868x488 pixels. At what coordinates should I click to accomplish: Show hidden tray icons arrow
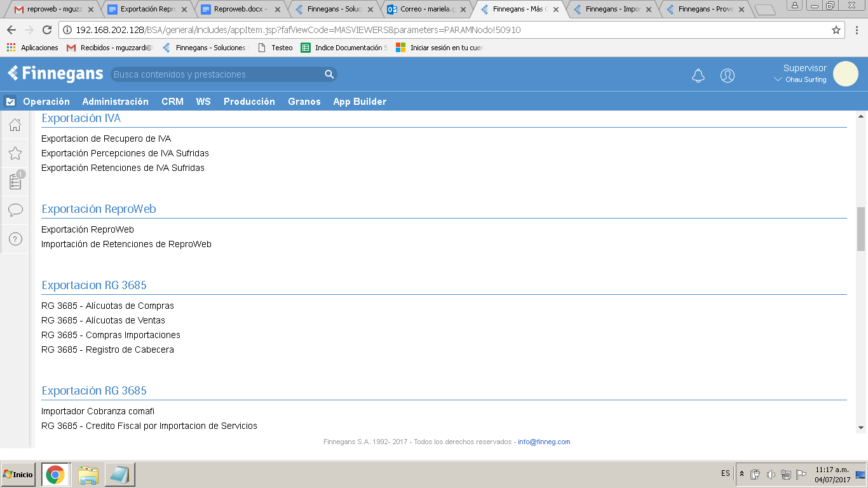(742, 474)
